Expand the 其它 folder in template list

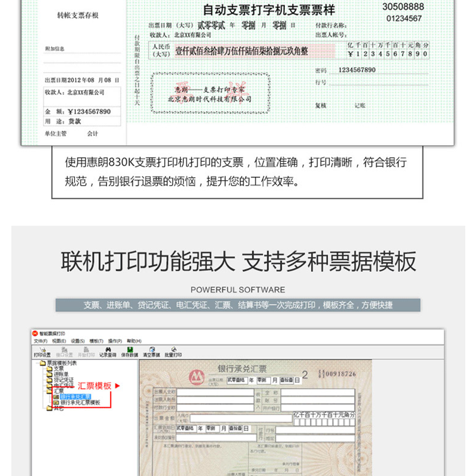point(58,408)
